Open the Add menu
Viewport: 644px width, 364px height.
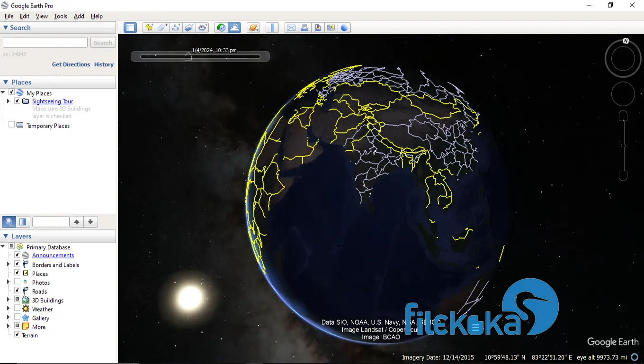(x=79, y=16)
